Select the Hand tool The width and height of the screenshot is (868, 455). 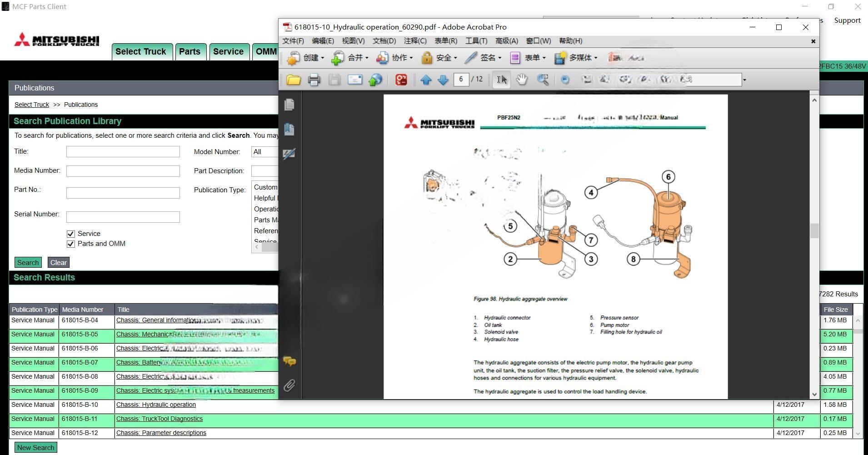click(x=522, y=80)
